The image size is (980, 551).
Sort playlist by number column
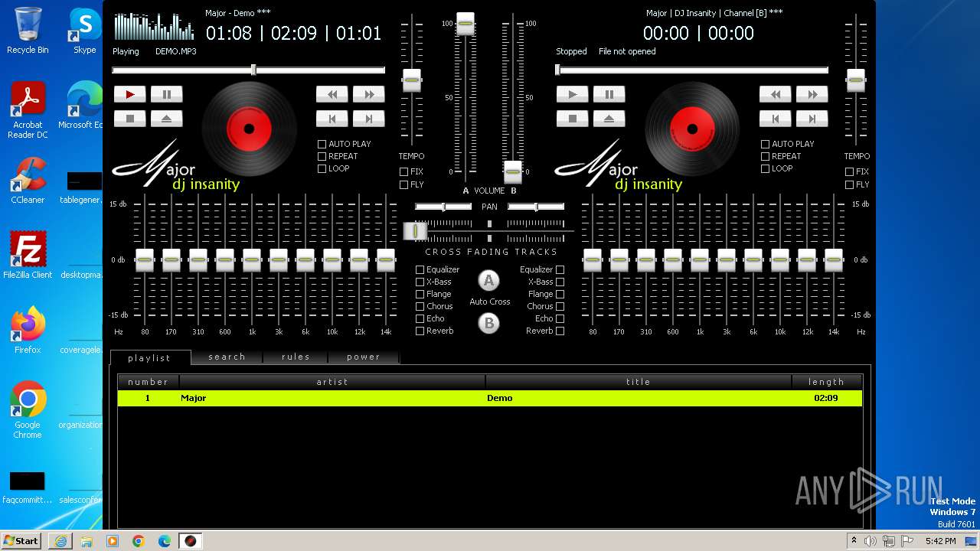[x=149, y=382]
